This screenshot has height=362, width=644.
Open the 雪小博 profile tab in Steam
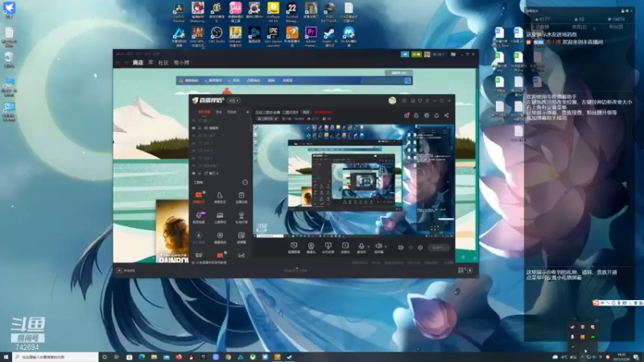[181, 63]
